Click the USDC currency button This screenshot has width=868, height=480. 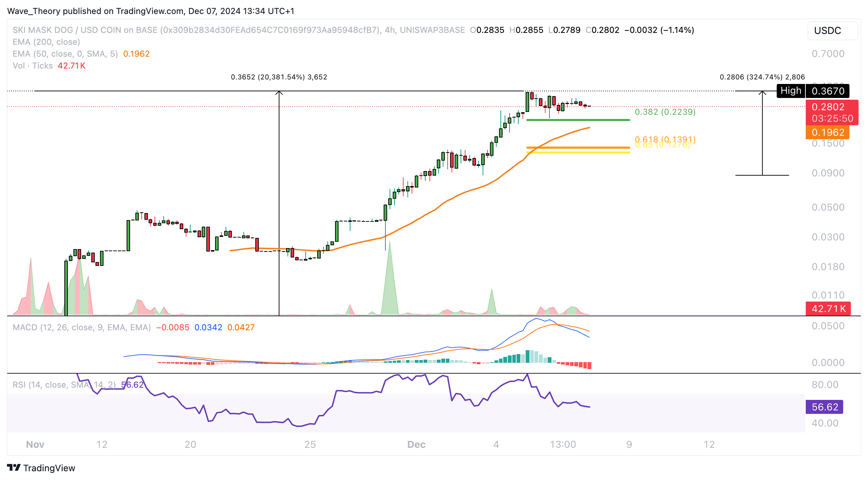pyautogui.click(x=832, y=31)
